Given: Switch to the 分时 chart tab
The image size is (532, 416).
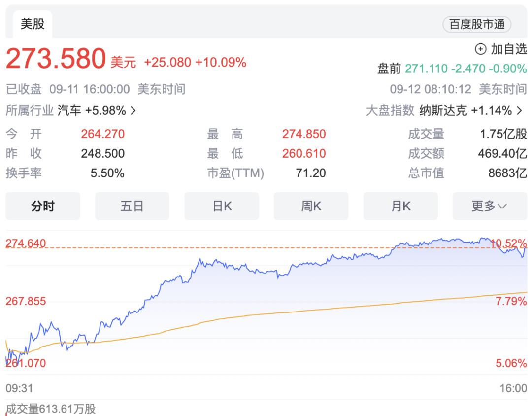Looking at the screenshot, I should [x=43, y=206].
